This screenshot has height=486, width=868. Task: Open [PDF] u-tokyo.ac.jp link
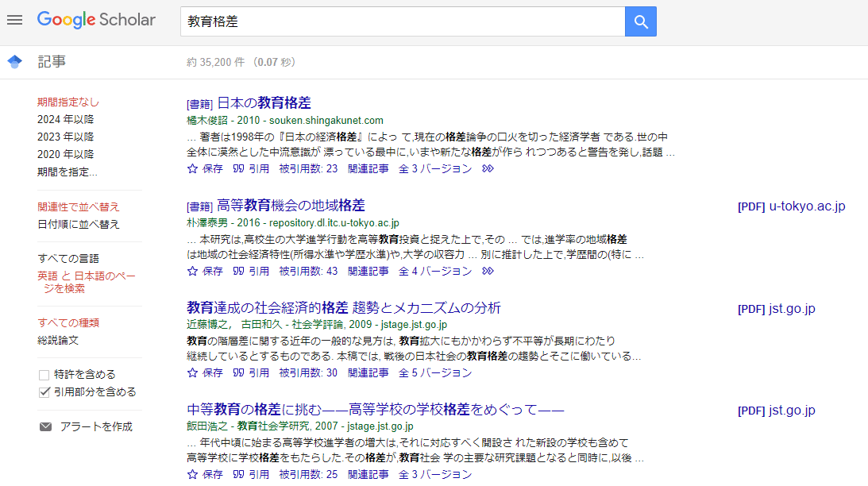click(792, 206)
